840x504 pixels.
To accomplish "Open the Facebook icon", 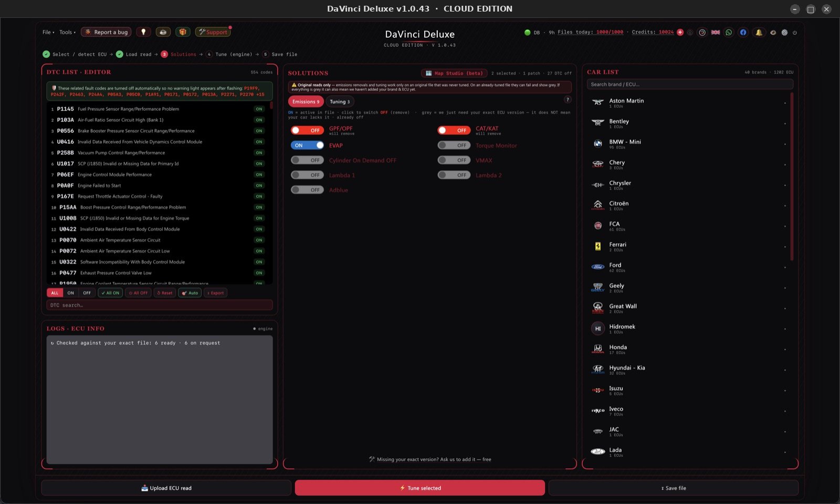I will tap(743, 33).
